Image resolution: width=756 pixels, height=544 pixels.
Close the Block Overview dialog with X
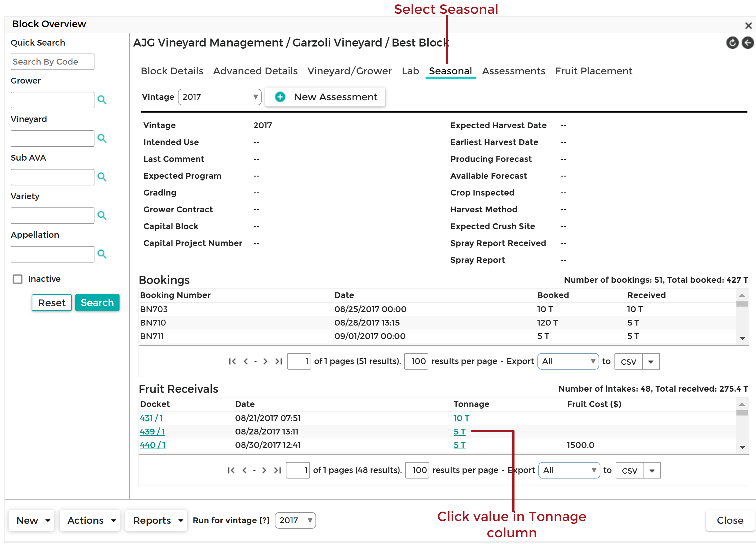748,26
